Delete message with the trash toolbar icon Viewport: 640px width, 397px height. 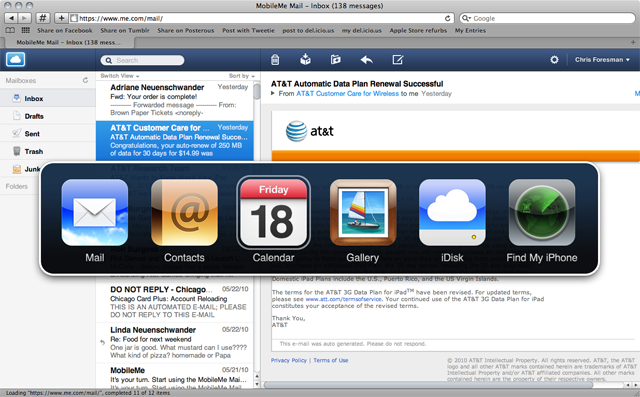tap(275, 60)
